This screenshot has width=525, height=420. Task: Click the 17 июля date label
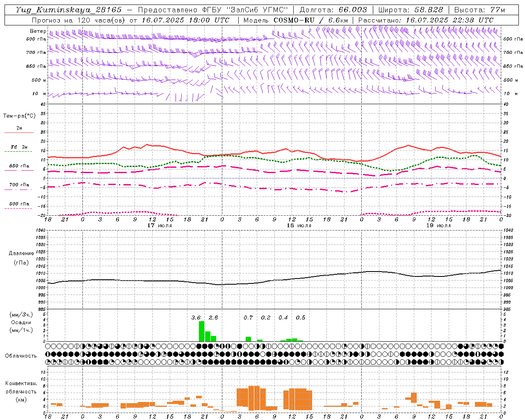pos(160,225)
